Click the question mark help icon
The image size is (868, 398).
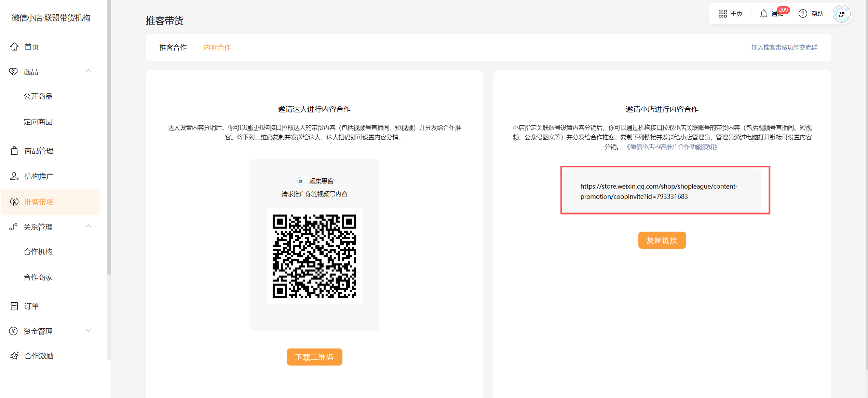tap(803, 14)
